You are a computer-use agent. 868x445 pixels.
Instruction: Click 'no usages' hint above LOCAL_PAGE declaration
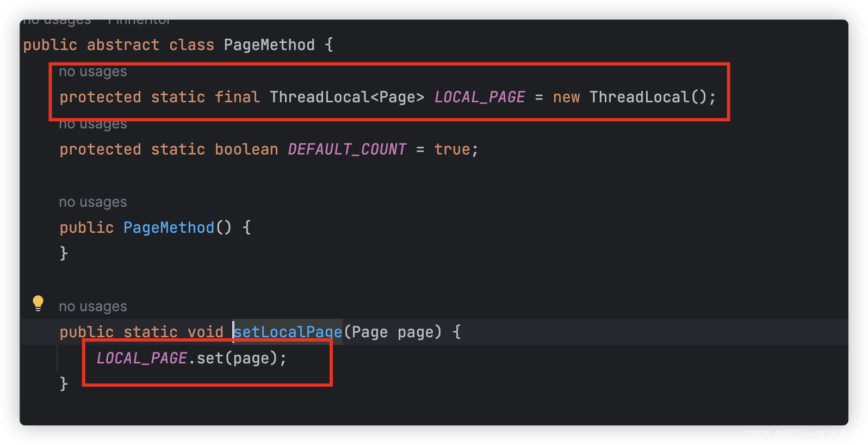pos(93,71)
